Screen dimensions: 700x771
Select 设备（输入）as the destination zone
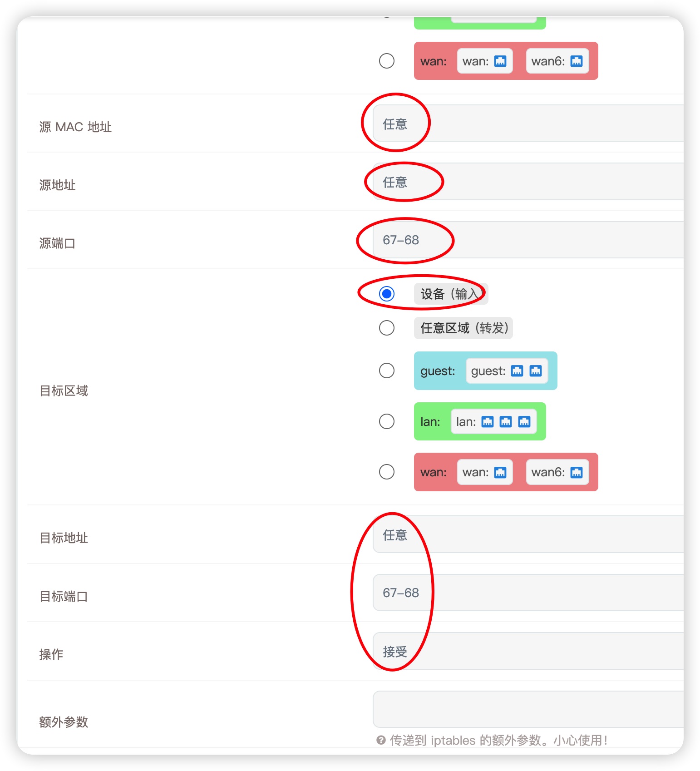pos(386,294)
